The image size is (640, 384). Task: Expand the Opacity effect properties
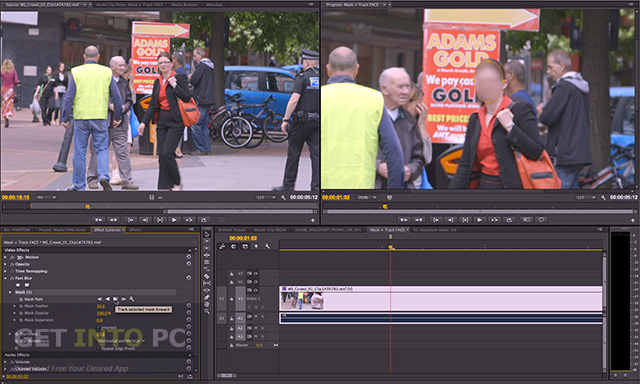click(5, 264)
